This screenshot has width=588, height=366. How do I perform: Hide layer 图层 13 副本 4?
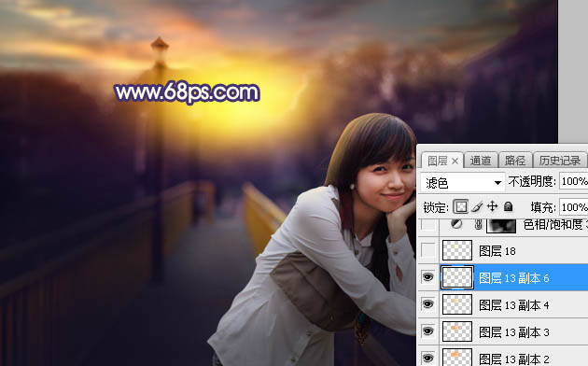click(x=427, y=304)
